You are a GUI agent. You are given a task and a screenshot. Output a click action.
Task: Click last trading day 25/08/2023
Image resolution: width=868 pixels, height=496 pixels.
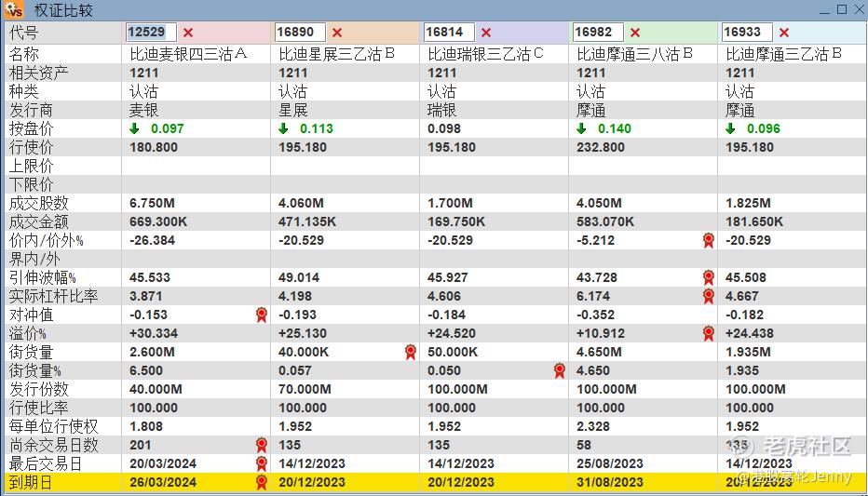609,463
